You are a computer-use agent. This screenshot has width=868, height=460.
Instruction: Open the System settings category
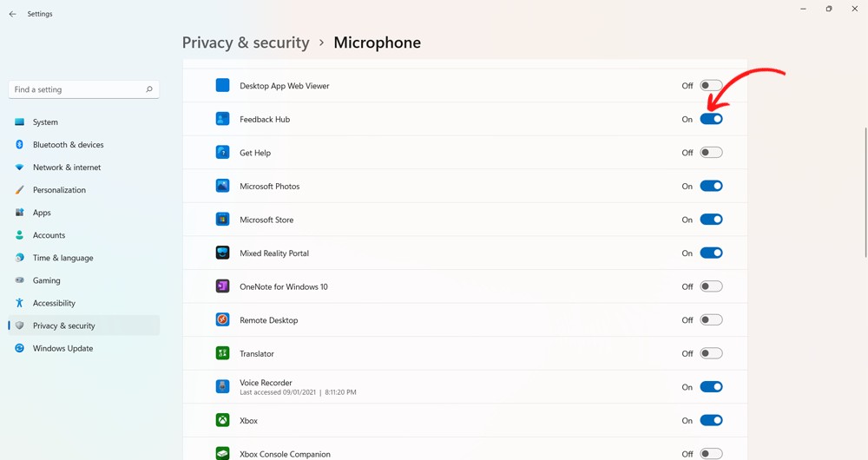coord(84,122)
